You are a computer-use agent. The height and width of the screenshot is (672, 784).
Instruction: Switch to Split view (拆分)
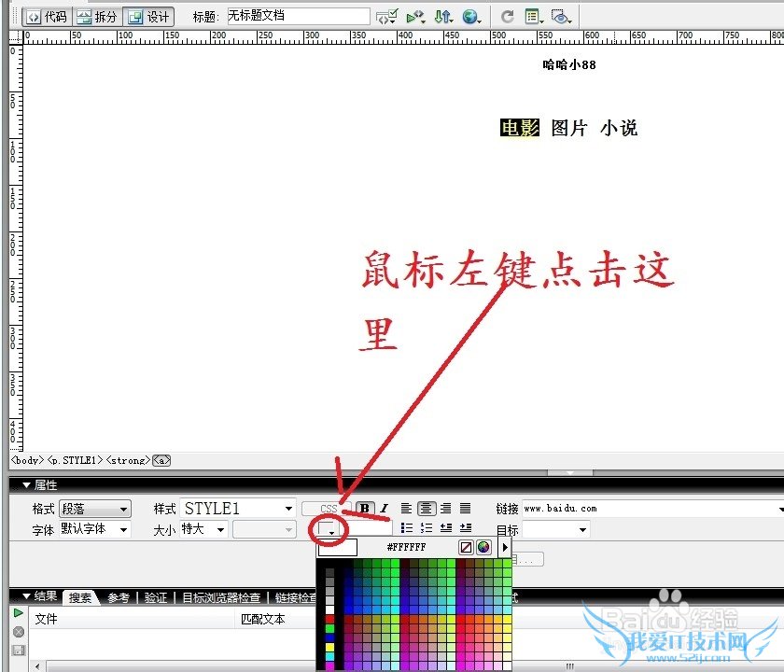[98, 17]
